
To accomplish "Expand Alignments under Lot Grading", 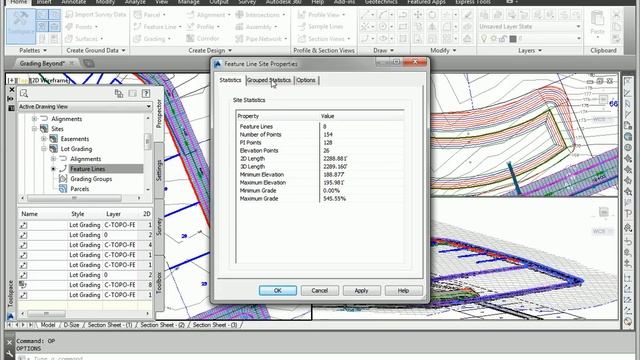I will 53,159.
